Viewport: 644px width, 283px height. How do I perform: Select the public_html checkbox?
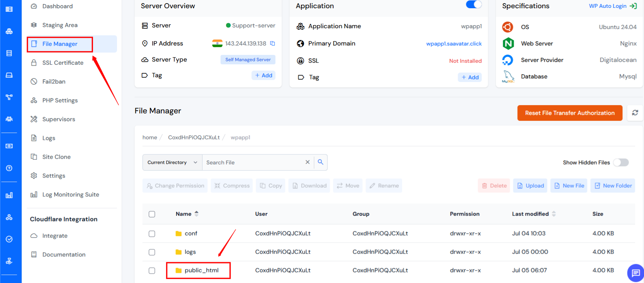click(x=152, y=271)
